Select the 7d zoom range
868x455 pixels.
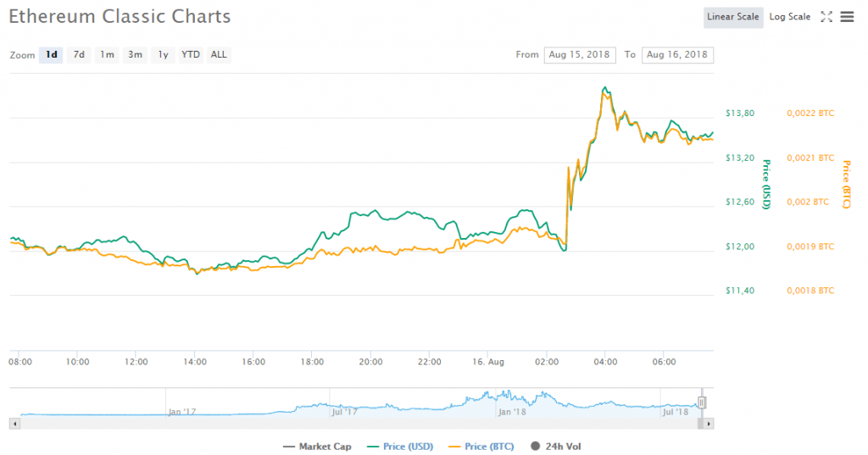(79, 55)
